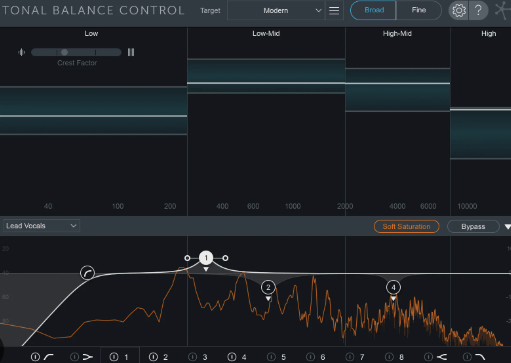Click the iZotope logo icon

click(503, 10)
